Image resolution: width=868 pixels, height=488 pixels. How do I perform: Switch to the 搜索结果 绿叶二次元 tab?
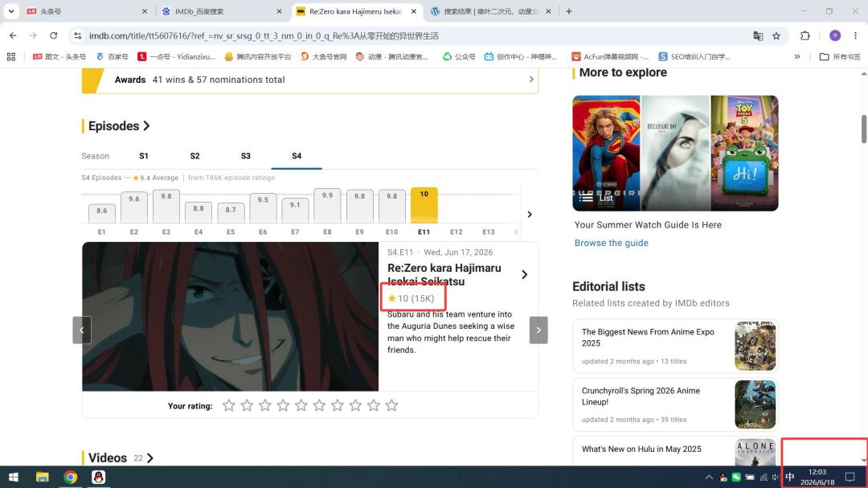click(x=490, y=11)
